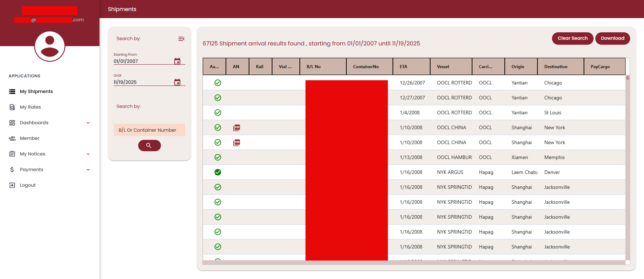This screenshot has height=279, width=644.
Task: Click the magnifier search button
Action: click(x=149, y=146)
